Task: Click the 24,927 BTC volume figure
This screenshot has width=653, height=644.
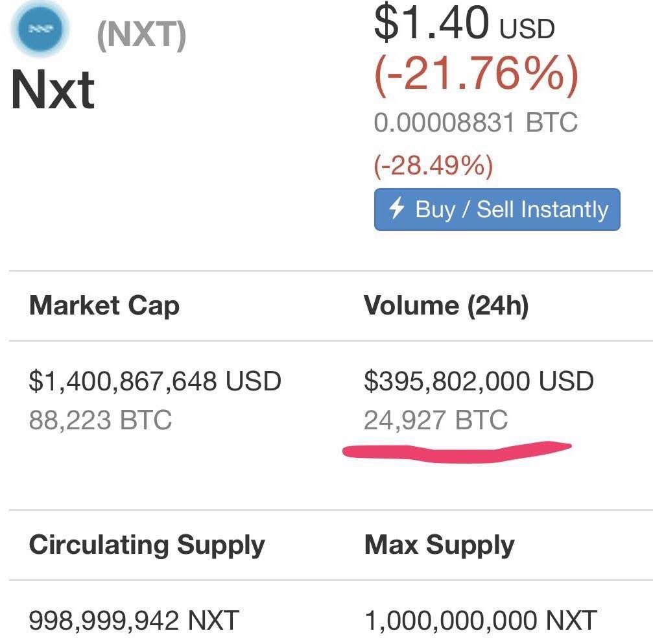Action: click(436, 420)
